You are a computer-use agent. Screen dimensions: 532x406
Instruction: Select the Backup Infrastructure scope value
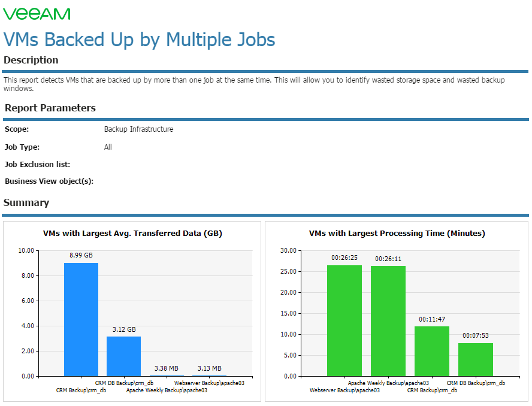(138, 129)
